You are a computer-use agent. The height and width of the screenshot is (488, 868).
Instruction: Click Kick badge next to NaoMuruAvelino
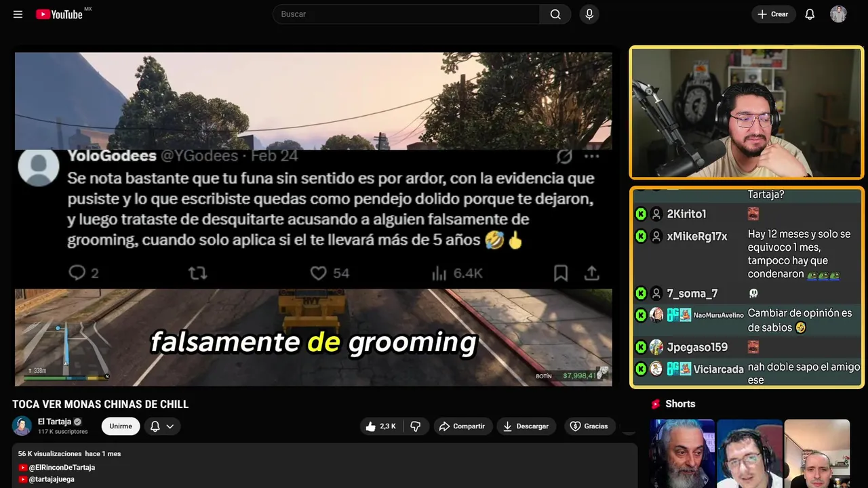tap(641, 315)
